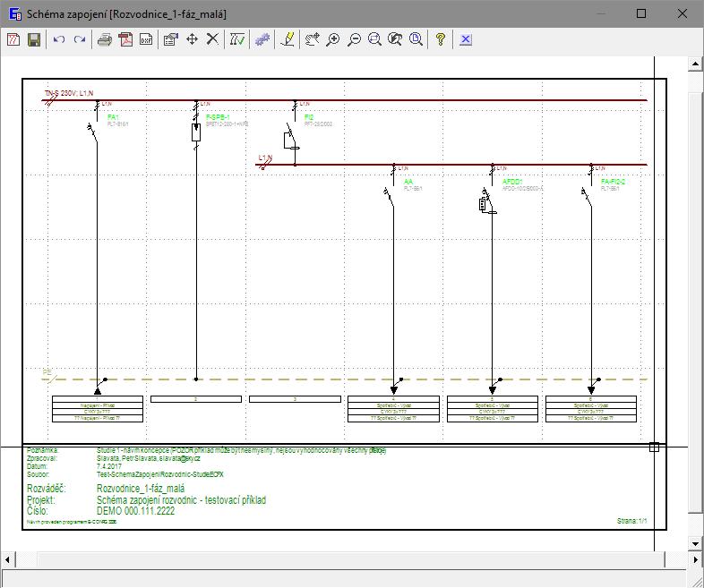
Task: Select the FA1 breaker label
Action: (113, 117)
